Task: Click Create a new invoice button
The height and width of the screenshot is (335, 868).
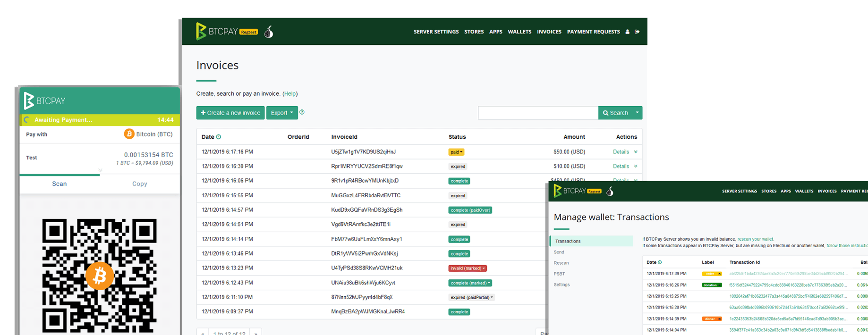Action: [230, 113]
